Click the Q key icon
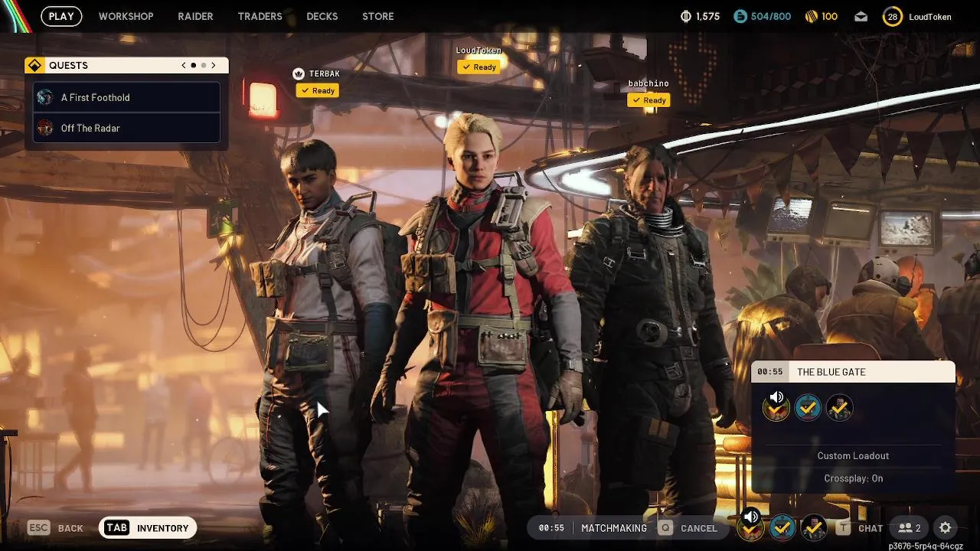 click(666, 528)
